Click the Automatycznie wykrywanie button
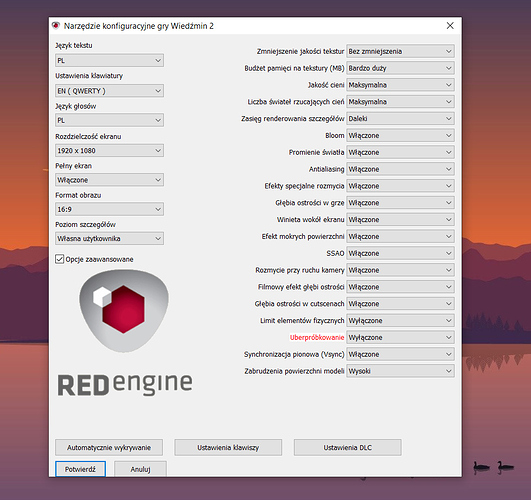This screenshot has height=500, width=531. 109,447
